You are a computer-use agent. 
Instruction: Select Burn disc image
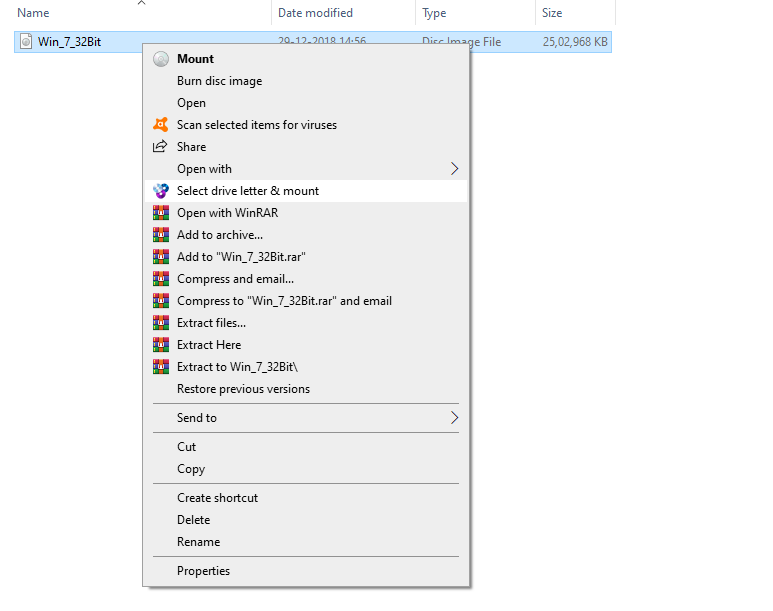[x=306, y=81]
